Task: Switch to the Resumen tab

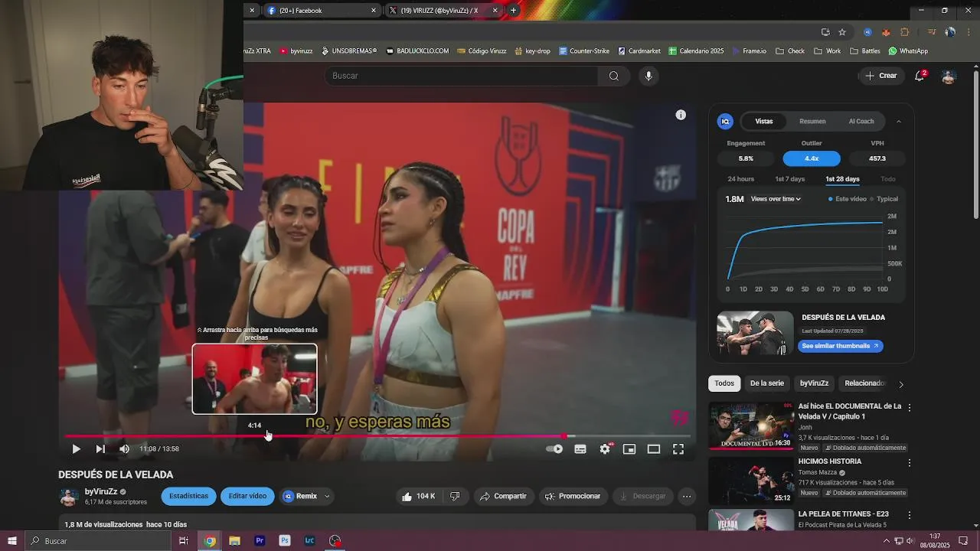Action: [x=812, y=121]
